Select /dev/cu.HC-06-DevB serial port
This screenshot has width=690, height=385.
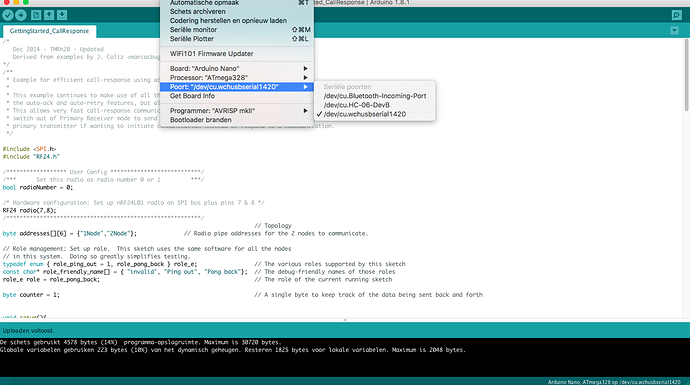pyautogui.click(x=375, y=105)
